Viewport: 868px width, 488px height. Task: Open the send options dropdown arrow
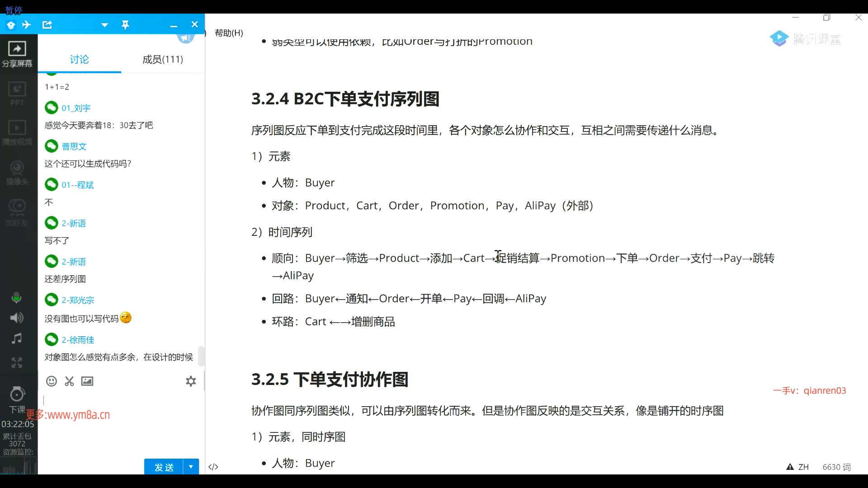pos(191,466)
